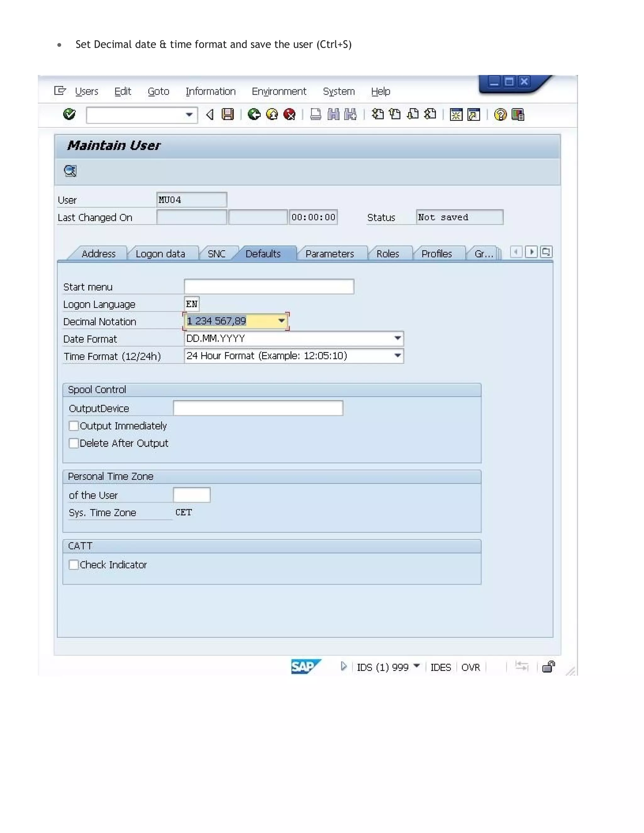The image size is (644, 833).
Task: Switch to the truncated Gr... tab
Action: pyautogui.click(x=484, y=254)
